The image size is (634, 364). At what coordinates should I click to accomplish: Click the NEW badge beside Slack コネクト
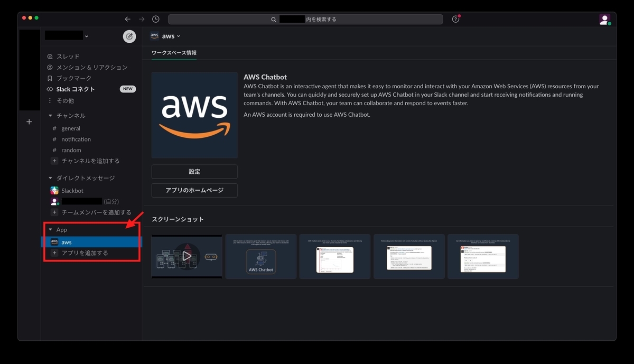point(128,89)
